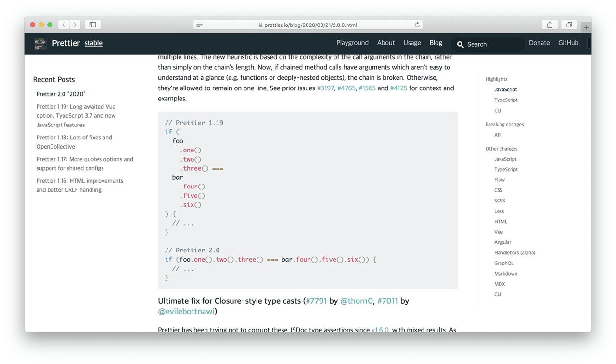Open the Usage nav item

tap(412, 43)
